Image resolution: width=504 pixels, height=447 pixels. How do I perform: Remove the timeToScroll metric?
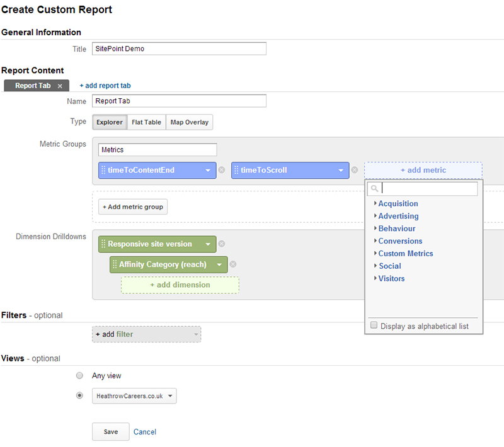tap(355, 170)
